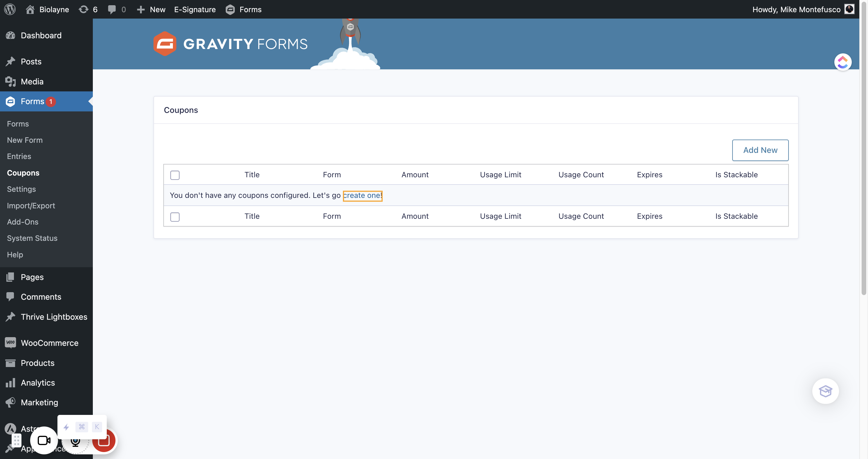Screen dimensions: 868x459
Task: Click the Astra logo icon in sidebar
Action: 10,428
